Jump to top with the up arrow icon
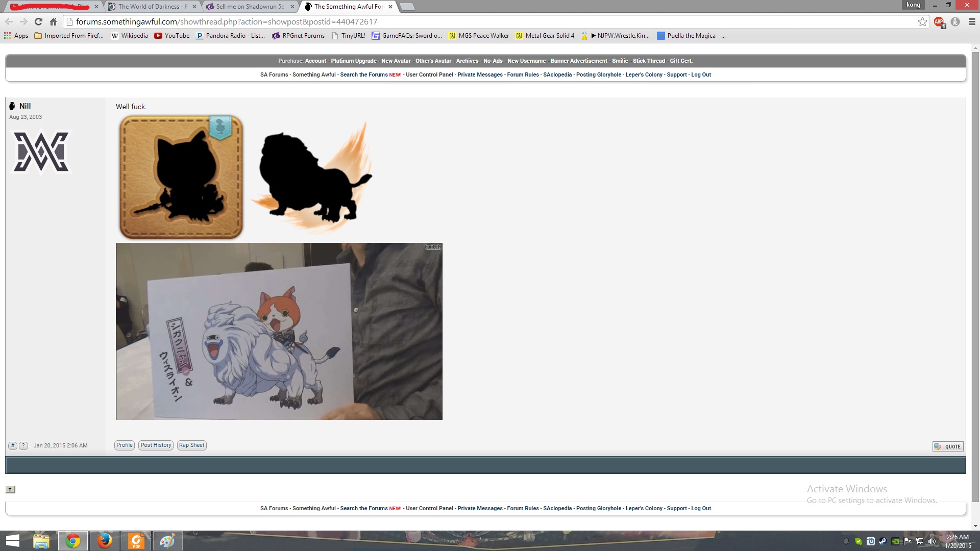 click(10, 489)
